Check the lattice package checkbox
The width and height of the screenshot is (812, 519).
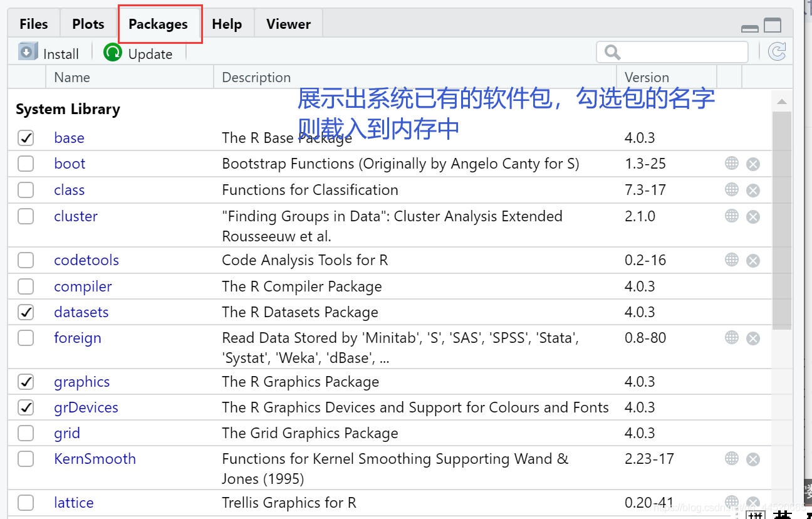coord(26,503)
